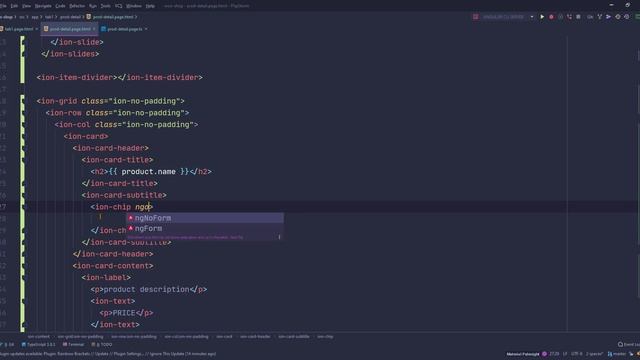Close the tab1.page.html tab
This screenshot has width=640, height=360.
click(x=36, y=29)
